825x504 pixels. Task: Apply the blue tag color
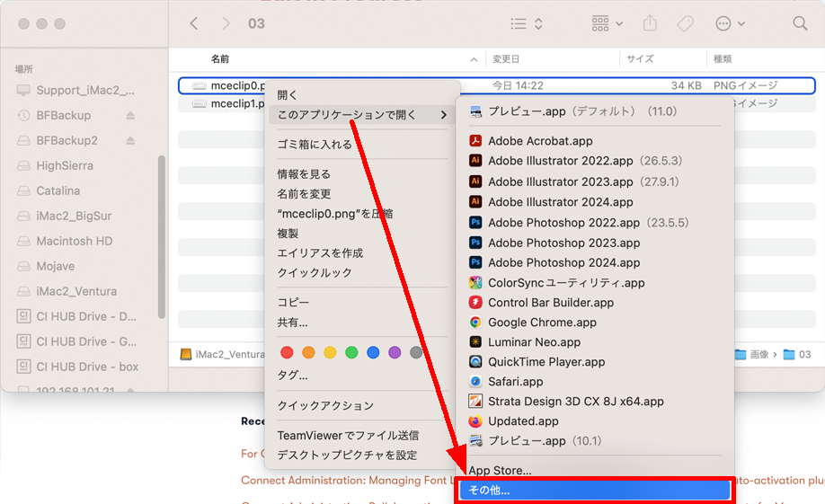tap(373, 352)
